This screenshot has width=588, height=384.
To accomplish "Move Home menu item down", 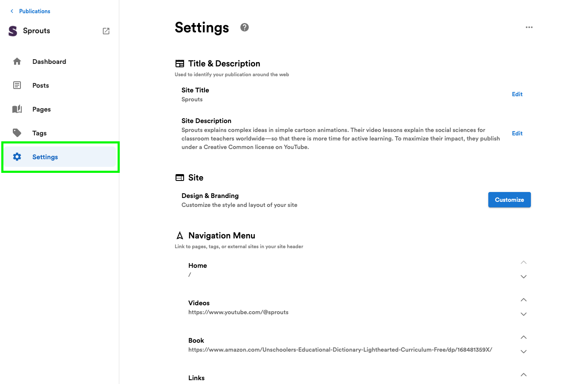I will pos(524,277).
